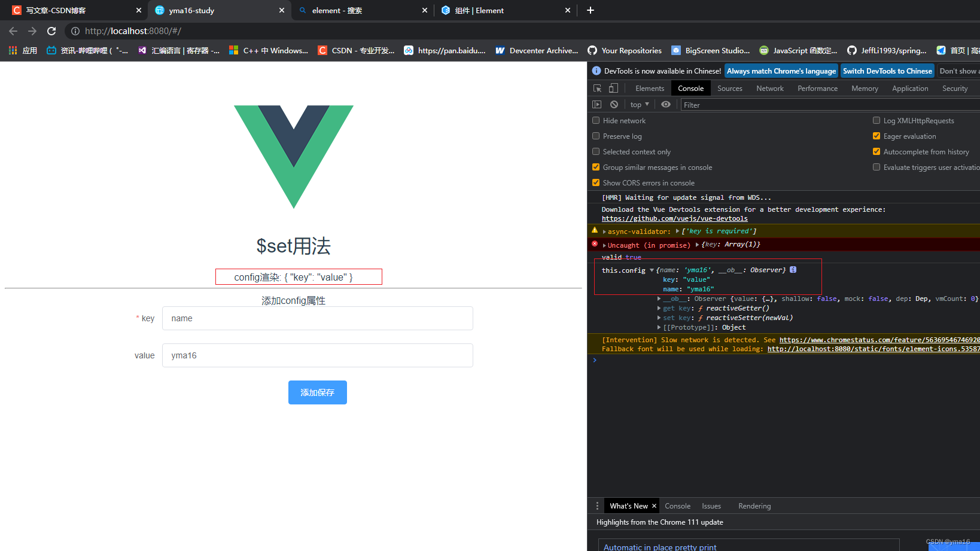Click Always match Chrome's language
This screenshot has width=980, height=551.
pyautogui.click(x=781, y=71)
